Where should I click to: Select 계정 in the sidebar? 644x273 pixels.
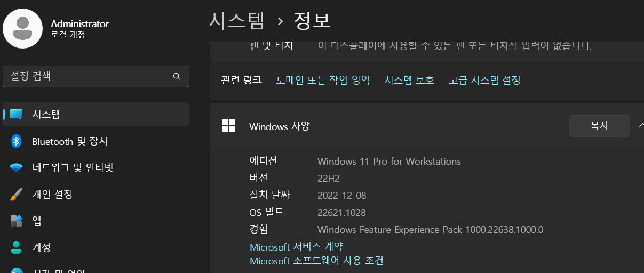point(96,247)
